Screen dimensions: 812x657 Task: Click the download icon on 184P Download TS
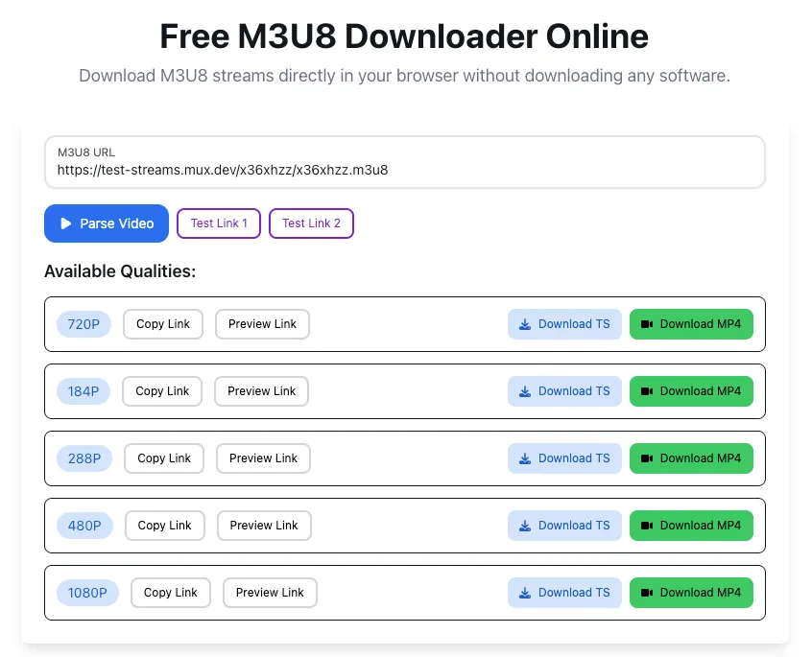click(524, 391)
